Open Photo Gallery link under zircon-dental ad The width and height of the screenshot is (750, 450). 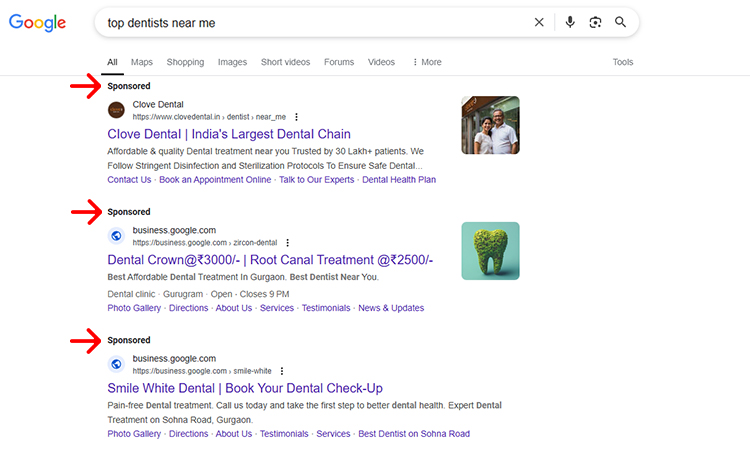tap(134, 308)
